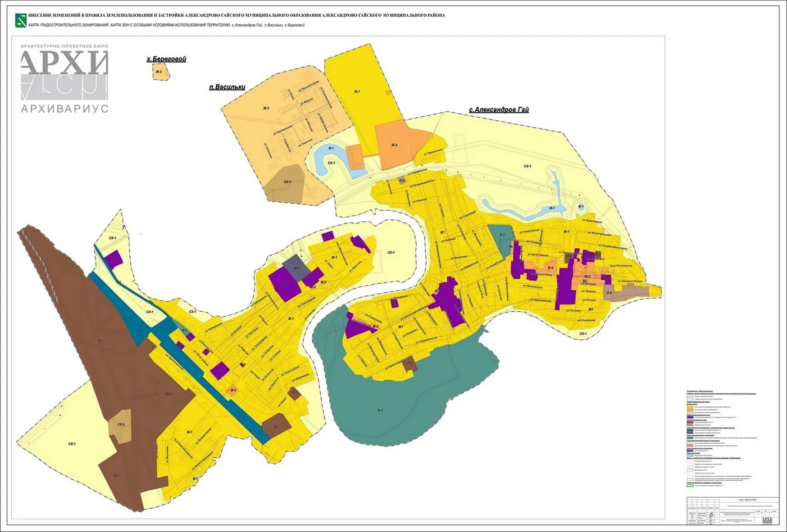The image size is (787, 532).
Task: Click the х.Береговой settlement label
Action: click(x=166, y=59)
